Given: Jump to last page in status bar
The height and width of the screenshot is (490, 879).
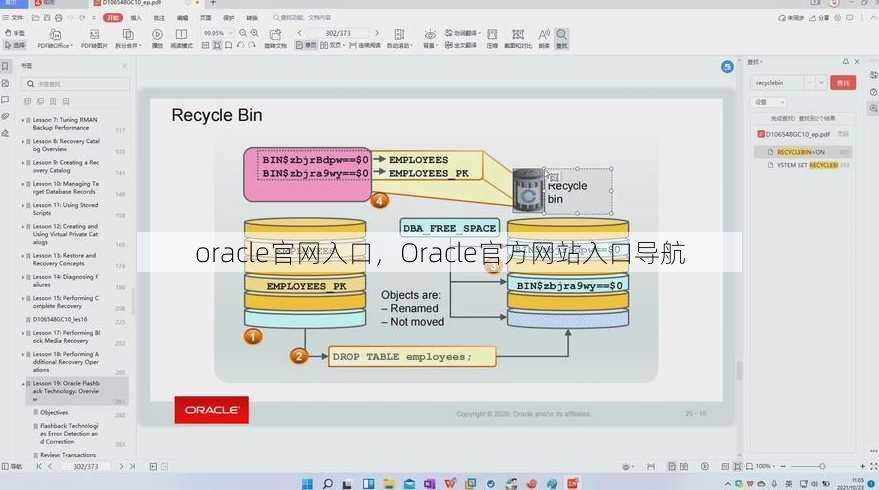Looking at the screenshot, I should [132, 466].
